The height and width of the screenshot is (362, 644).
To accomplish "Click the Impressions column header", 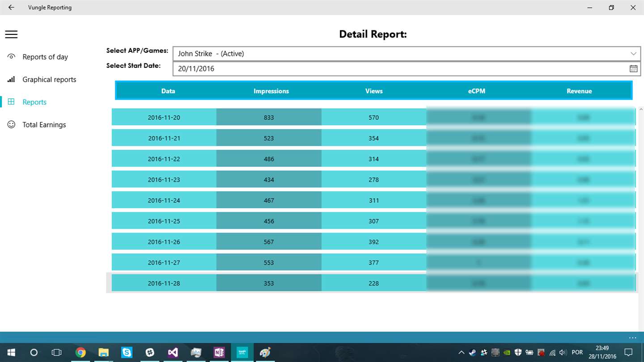I will (x=271, y=91).
